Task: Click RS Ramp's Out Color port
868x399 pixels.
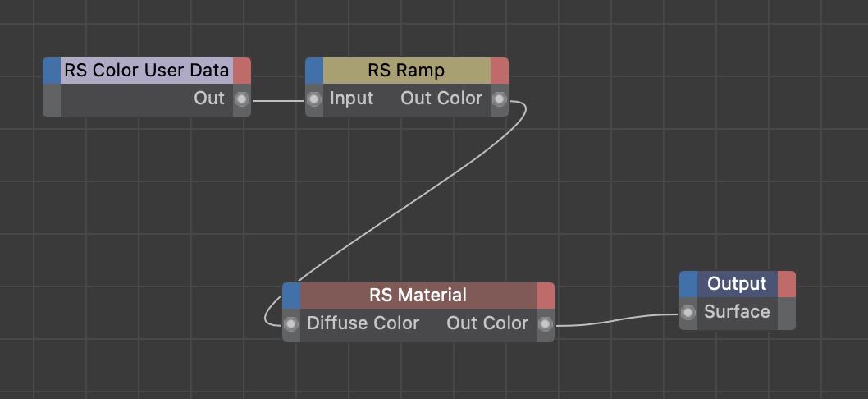Action: (499, 100)
